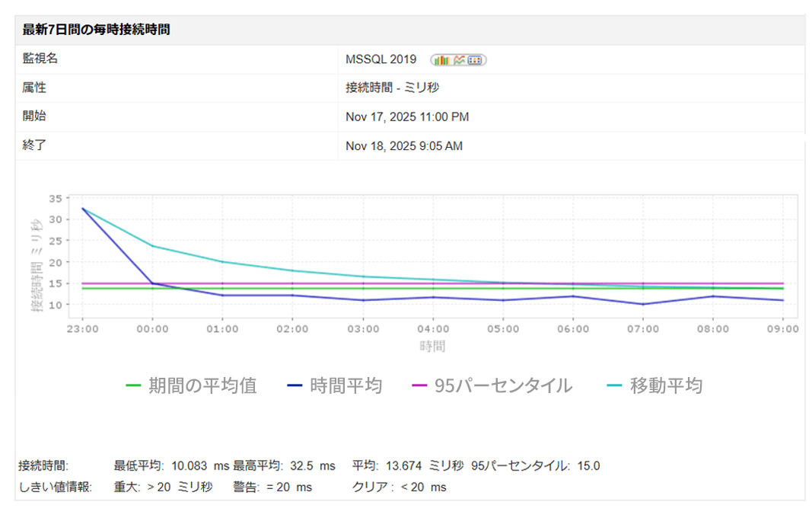Click the 03:00 x-axis tick label
Viewport: 812px width, 521px height.
point(363,329)
